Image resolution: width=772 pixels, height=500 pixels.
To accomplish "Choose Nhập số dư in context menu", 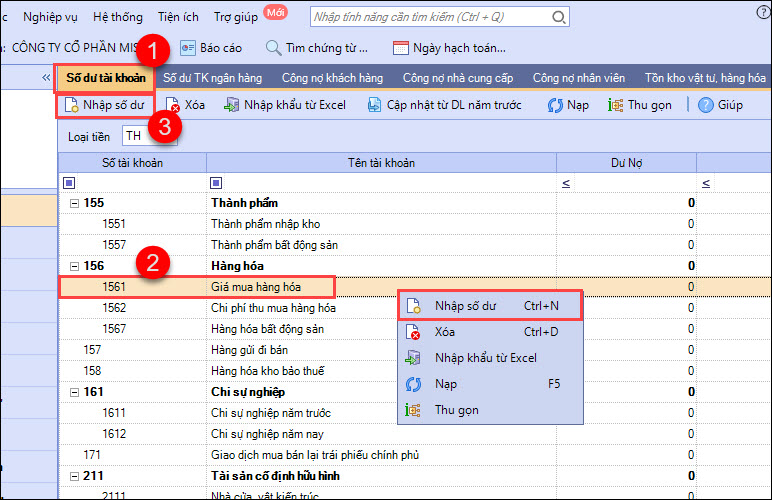I will pyautogui.click(x=466, y=305).
